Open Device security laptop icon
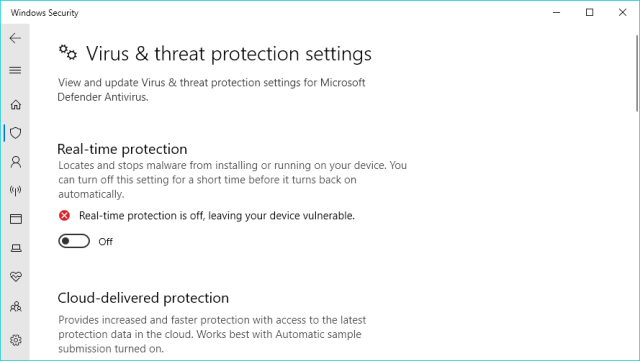Image resolution: width=640 pixels, height=361 pixels. (x=16, y=248)
